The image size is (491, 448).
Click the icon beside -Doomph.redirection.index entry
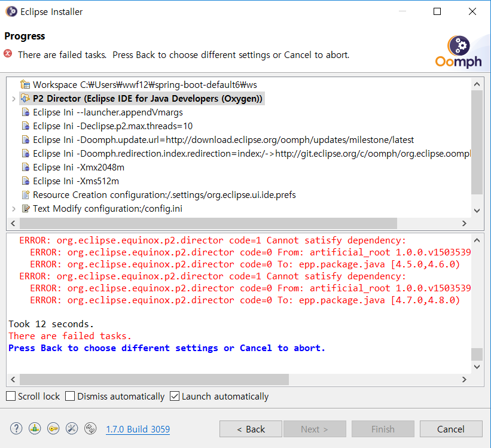pyautogui.click(x=25, y=154)
